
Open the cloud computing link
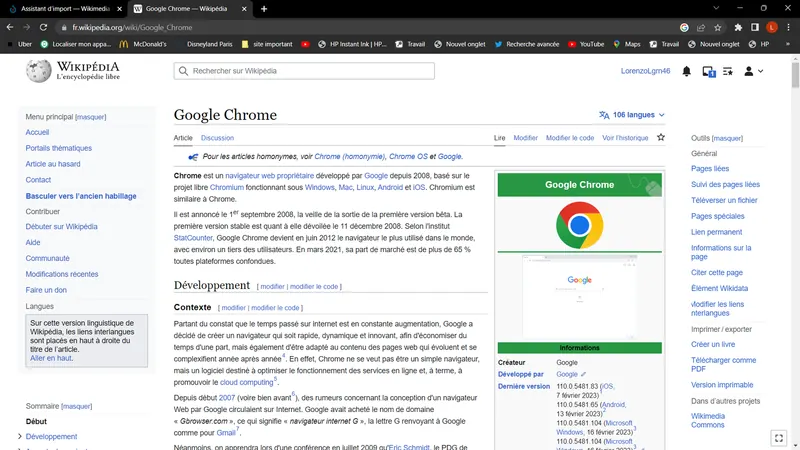(x=246, y=382)
